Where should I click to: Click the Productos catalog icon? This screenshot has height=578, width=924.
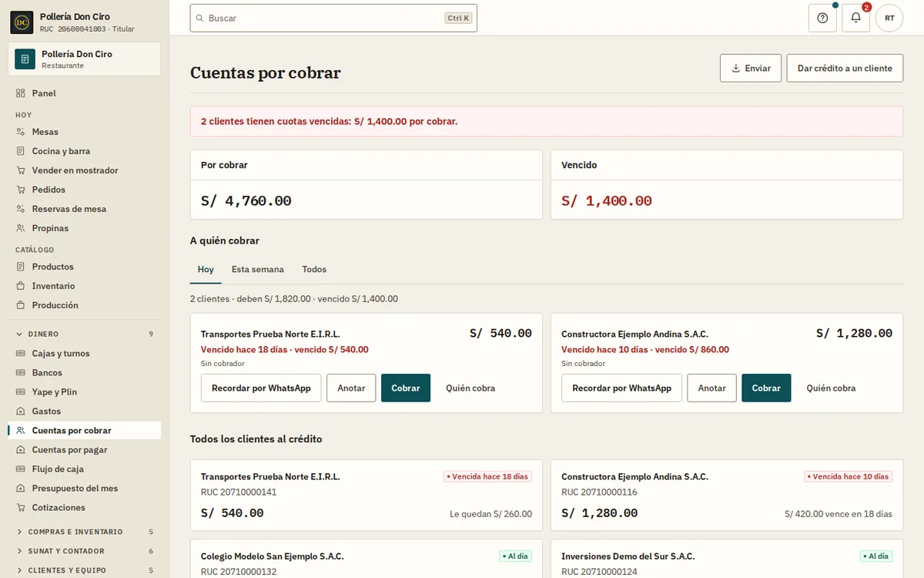(x=21, y=267)
